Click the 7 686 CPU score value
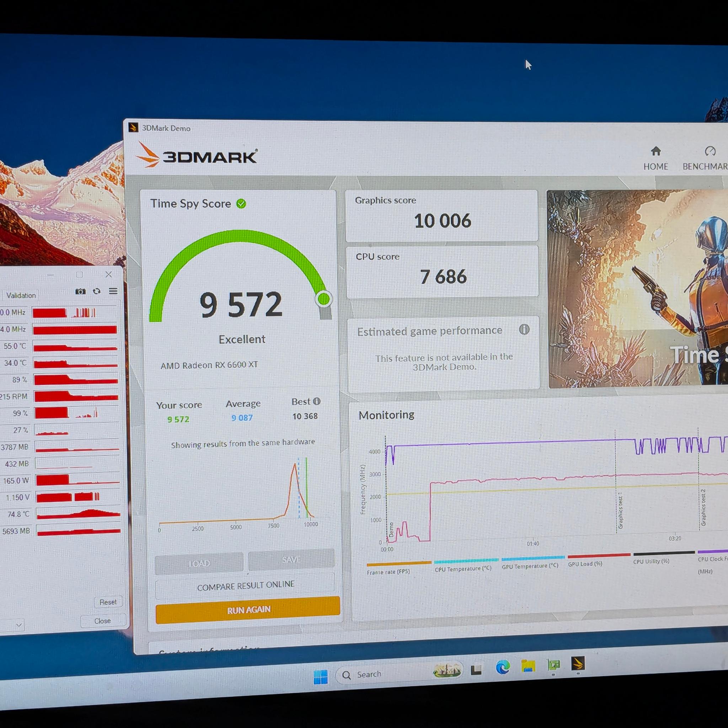This screenshot has width=728, height=728. [443, 277]
